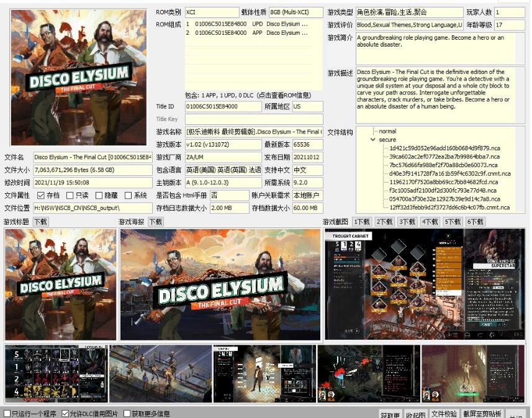Select 054700a3f30e32e12927b39e9d14c7a8.nca file
Image resolution: width=532 pixels, height=418 pixels.
[x=444, y=199]
